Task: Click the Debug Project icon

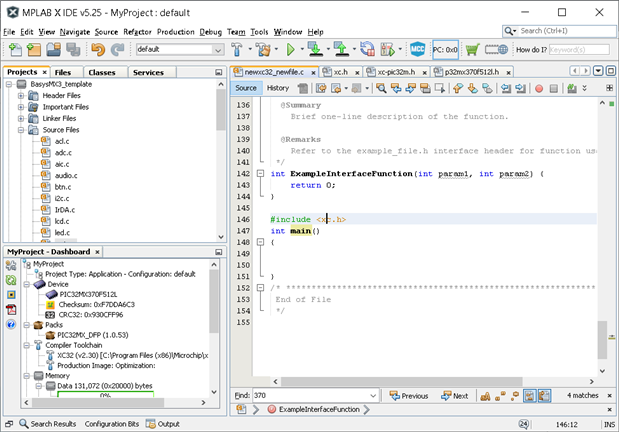Action: click(388, 49)
